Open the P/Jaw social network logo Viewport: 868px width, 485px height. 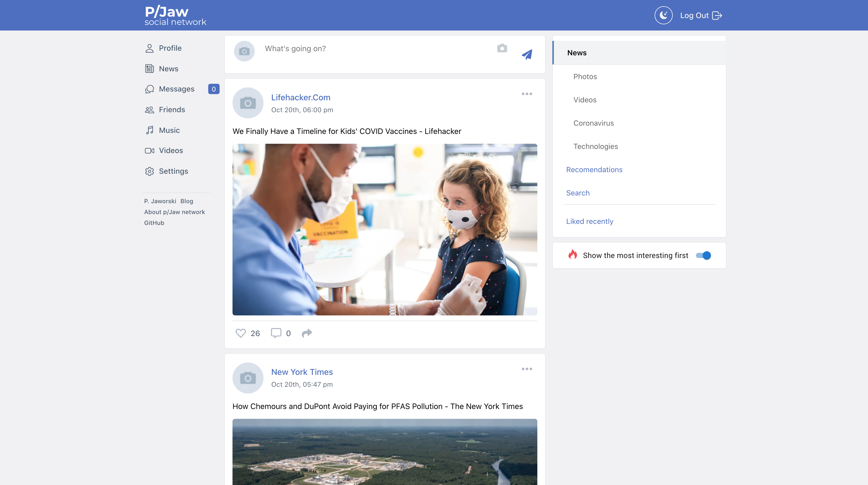(x=175, y=16)
